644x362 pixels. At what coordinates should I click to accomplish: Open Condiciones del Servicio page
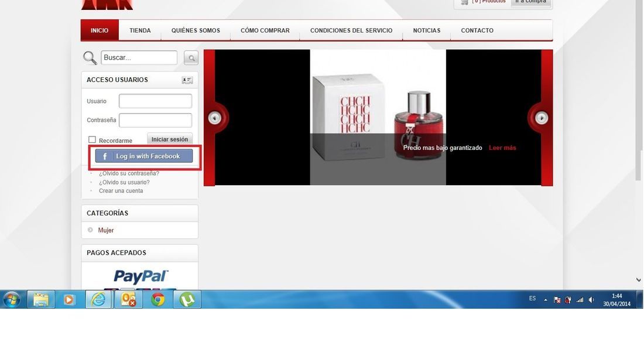point(351,30)
